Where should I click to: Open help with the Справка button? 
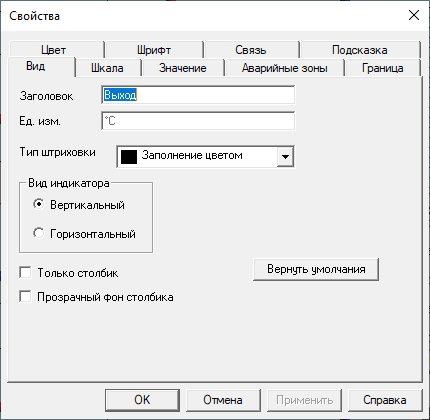point(385,400)
